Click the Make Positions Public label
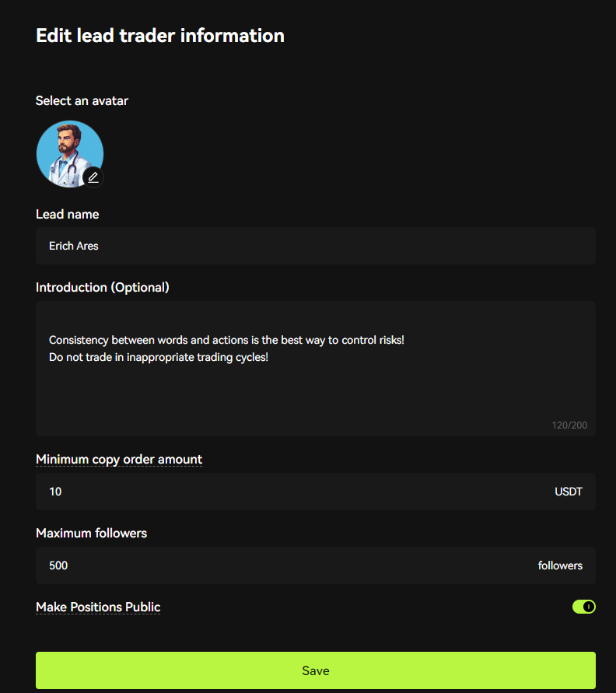Viewport: 616px width, 693px height. pyautogui.click(x=98, y=607)
